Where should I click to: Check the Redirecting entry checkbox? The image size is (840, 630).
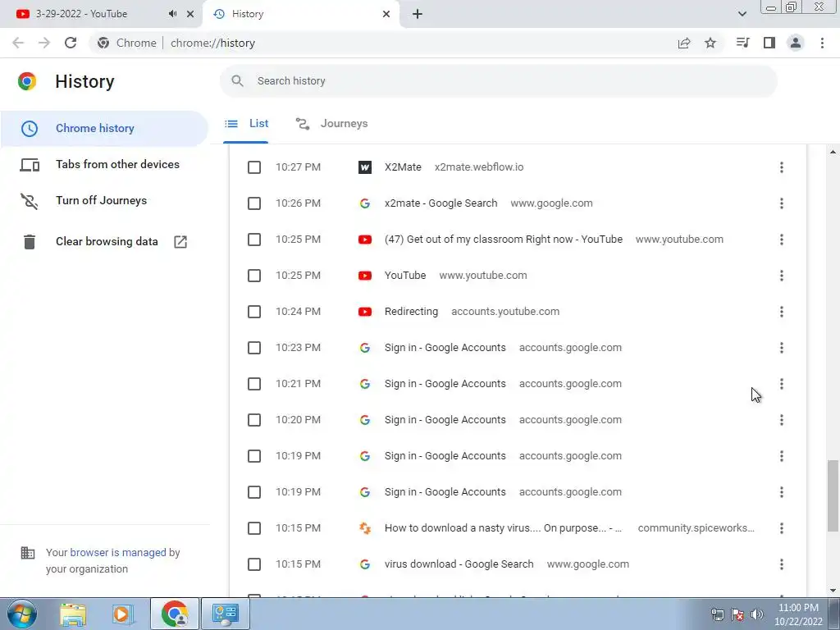(254, 312)
